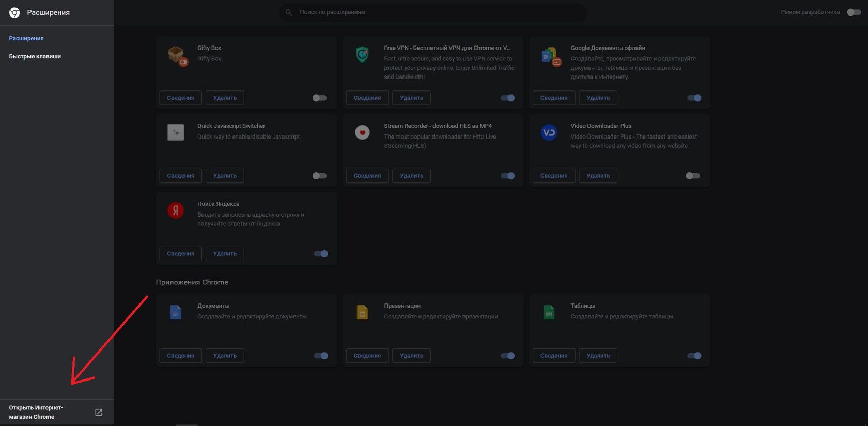Click the Google Документы офлайн icon
Image resolution: width=868 pixels, height=426 pixels.
(550, 56)
